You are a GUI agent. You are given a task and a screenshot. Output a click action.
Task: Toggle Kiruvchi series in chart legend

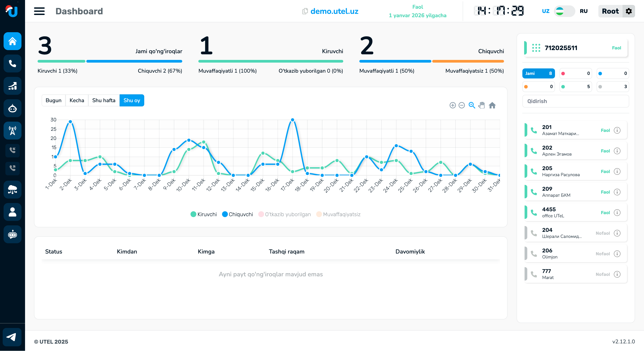[x=203, y=214]
